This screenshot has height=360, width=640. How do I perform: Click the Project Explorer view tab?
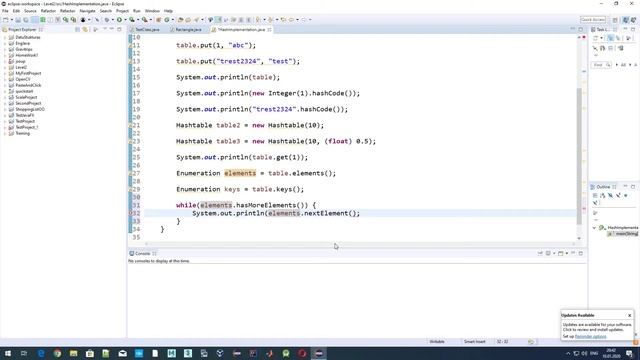coord(22,30)
